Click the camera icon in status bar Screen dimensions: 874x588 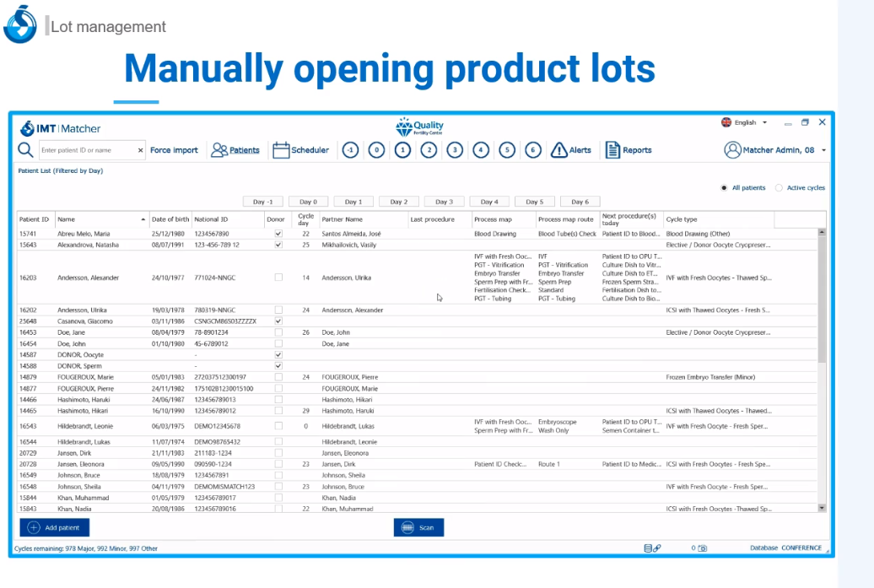(702, 548)
